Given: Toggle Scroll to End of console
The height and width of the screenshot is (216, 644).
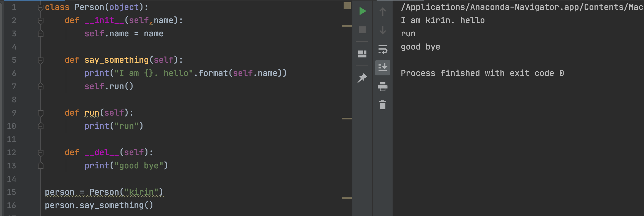Looking at the screenshot, I should 383,67.
